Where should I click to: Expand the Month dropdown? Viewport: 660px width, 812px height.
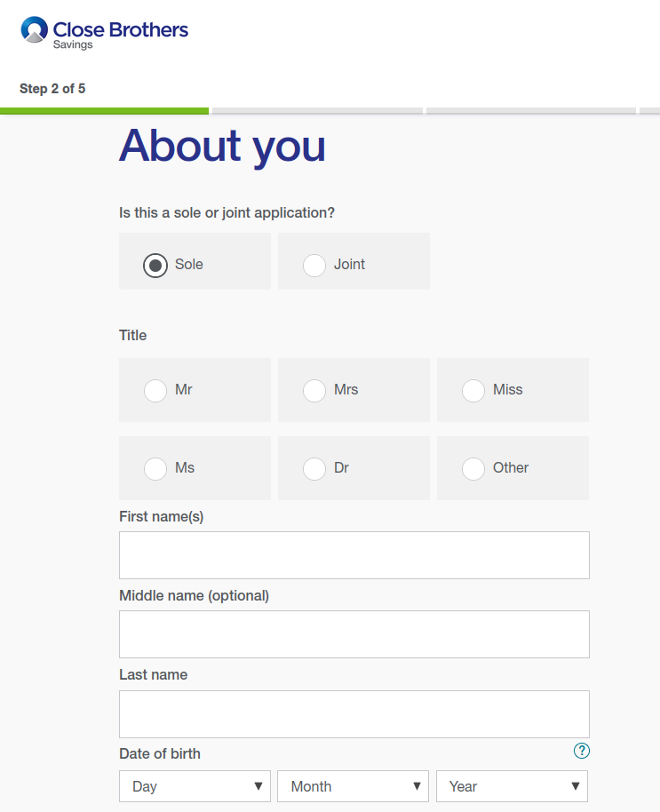pyautogui.click(x=354, y=786)
